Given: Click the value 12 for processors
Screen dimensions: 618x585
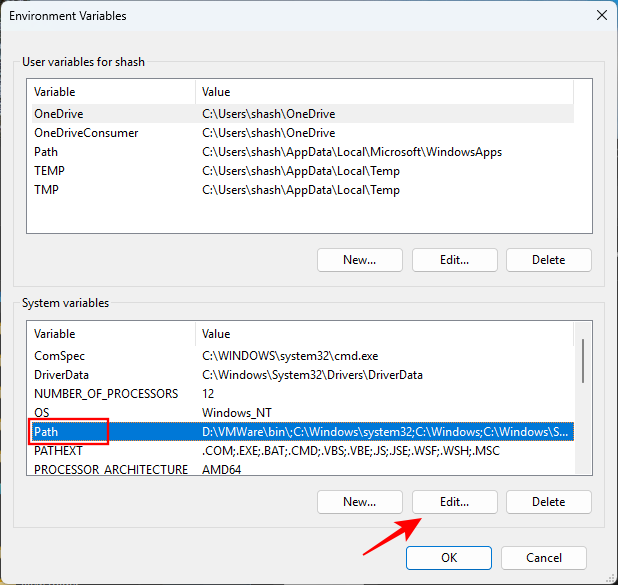Looking at the screenshot, I should point(208,394).
